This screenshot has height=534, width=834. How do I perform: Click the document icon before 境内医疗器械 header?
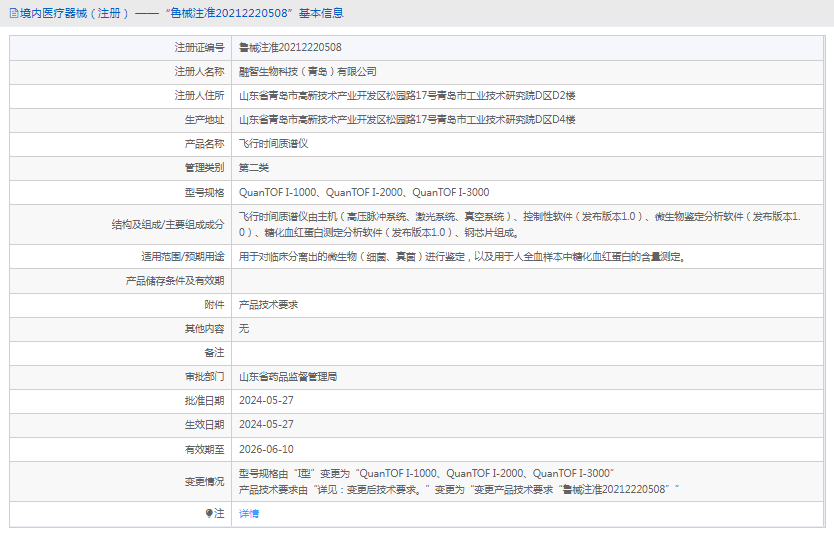click(14, 13)
